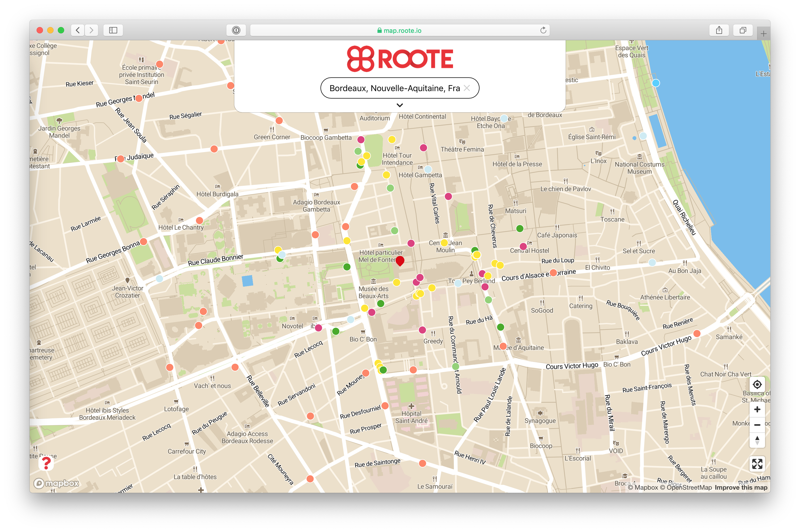This screenshot has width=800, height=532.
Task: Click the orange marker near Rue de Saintonge
Action: [x=422, y=463]
